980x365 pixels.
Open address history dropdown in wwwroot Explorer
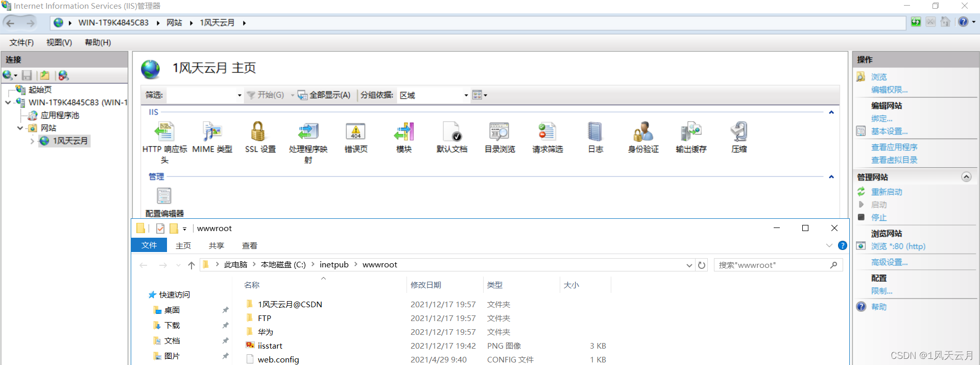[x=689, y=265]
